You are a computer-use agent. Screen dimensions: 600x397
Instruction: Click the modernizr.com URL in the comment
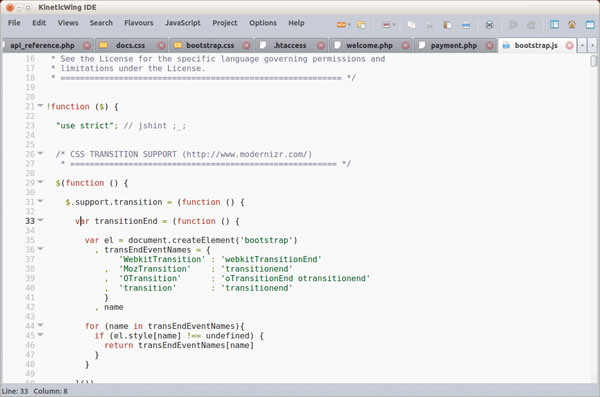[247, 154]
